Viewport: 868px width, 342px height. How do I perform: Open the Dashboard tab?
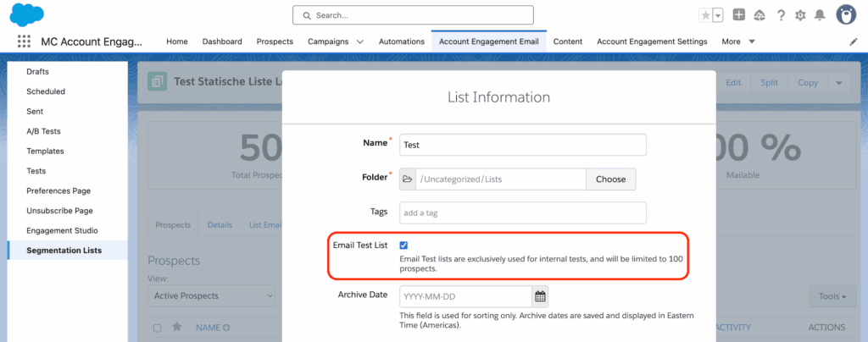222,41
